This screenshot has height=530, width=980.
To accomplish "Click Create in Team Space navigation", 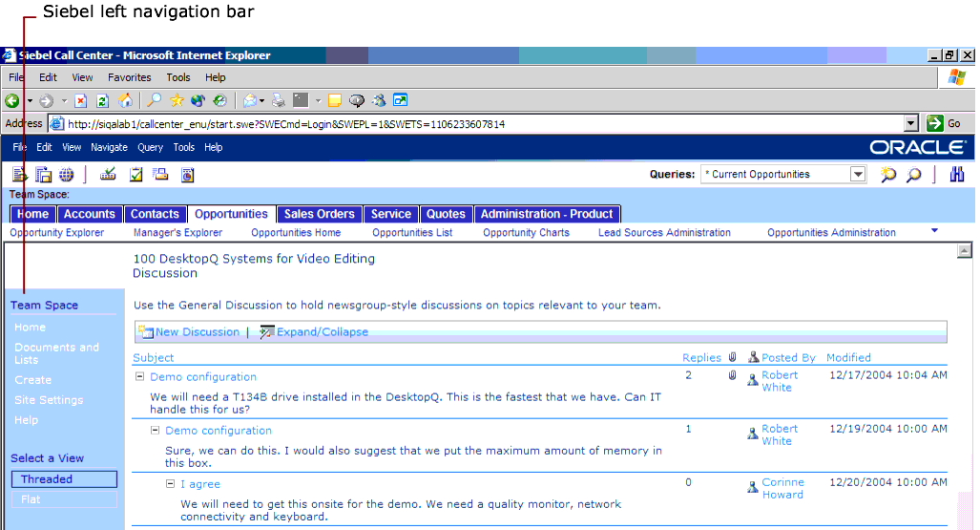I will pos(33,380).
